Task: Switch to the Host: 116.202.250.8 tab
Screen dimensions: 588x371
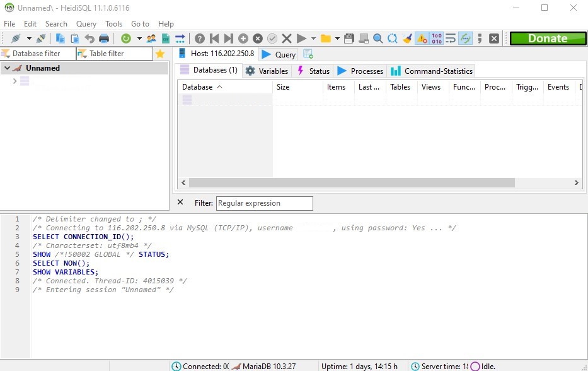Action: (x=216, y=54)
